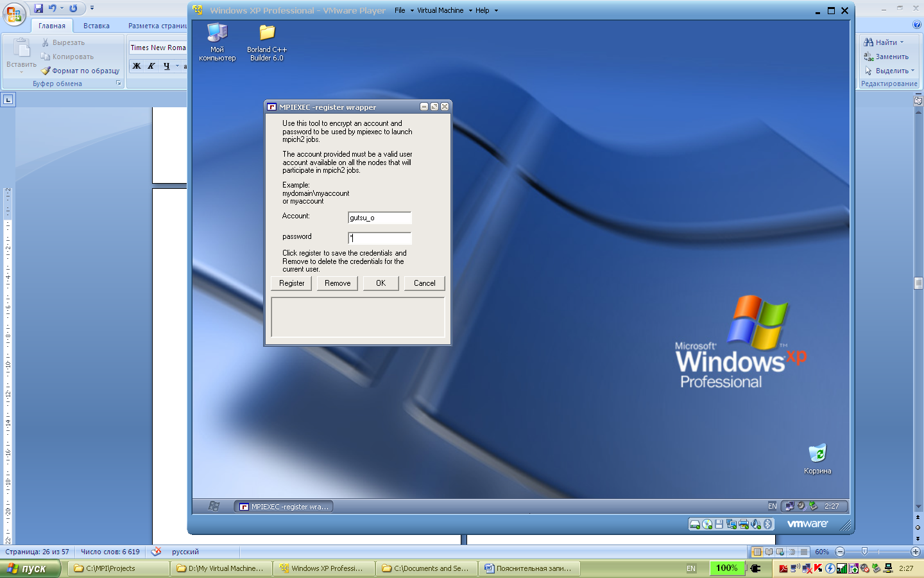Open the Разметка страницы ribbon tab
924x578 pixels.
(157, 26)
